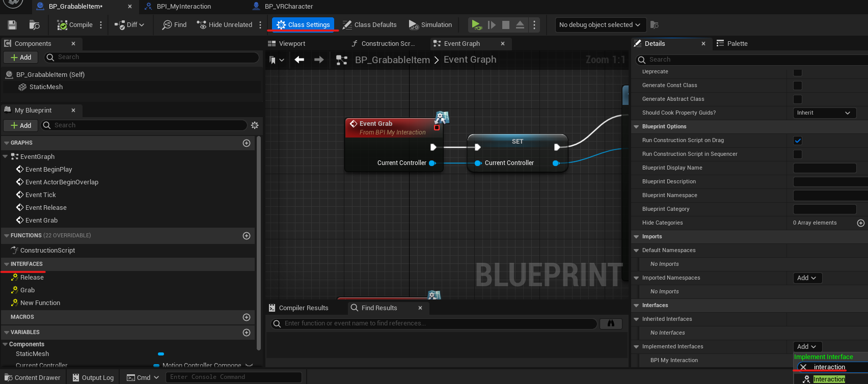Disable Run Construction Script on Drag

(798, 141)
